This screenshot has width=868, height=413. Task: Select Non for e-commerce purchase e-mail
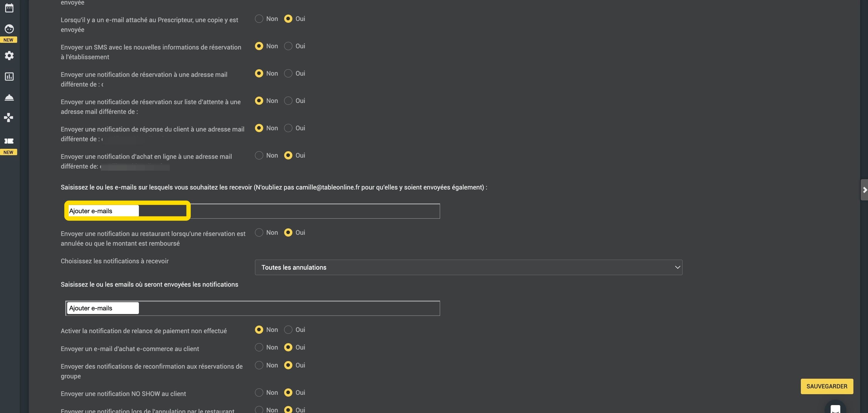[x=259, y=347]
